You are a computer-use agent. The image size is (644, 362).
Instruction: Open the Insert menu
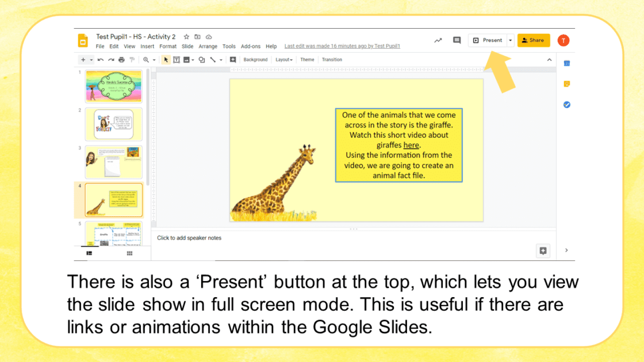pyautogui.click(x=147, y=47)
